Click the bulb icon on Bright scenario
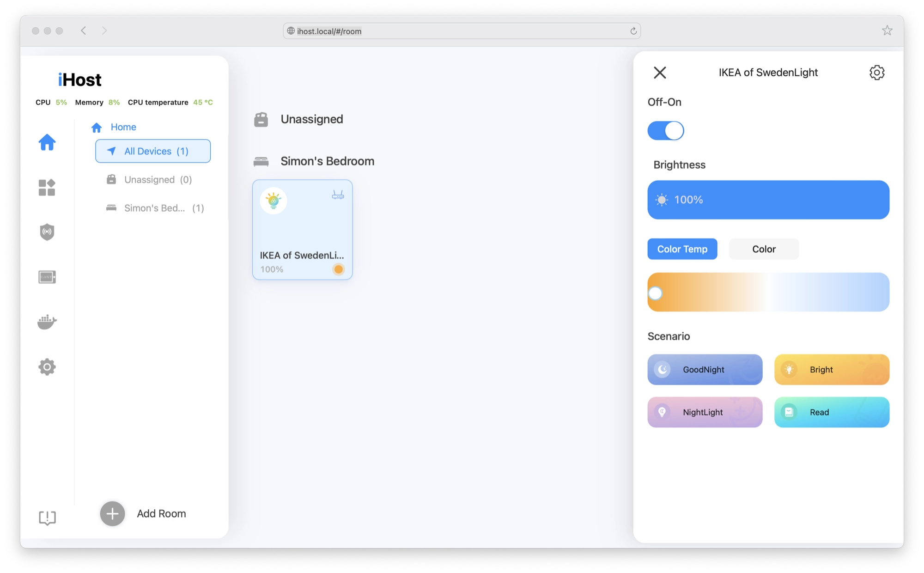 [789, 369]
